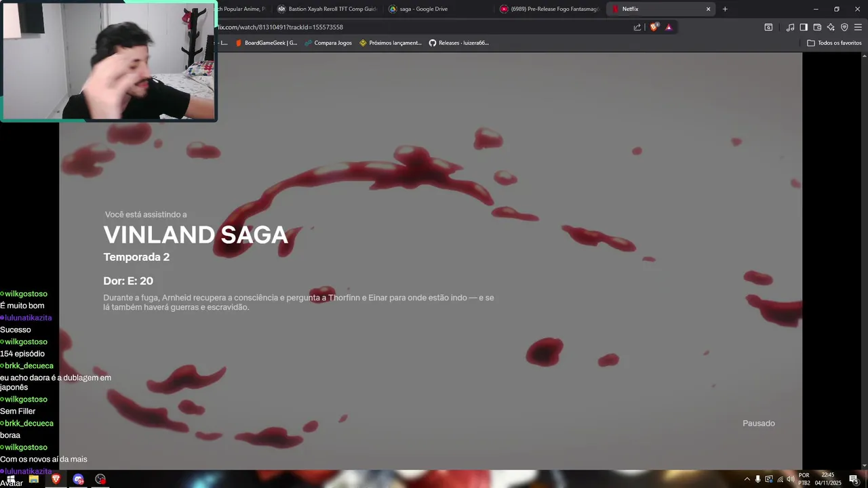Screen dimensions: 868x488
Task: Switch to Pre-Release Fogo Fantasmagórico tab
Action: (x=550, y=9)
